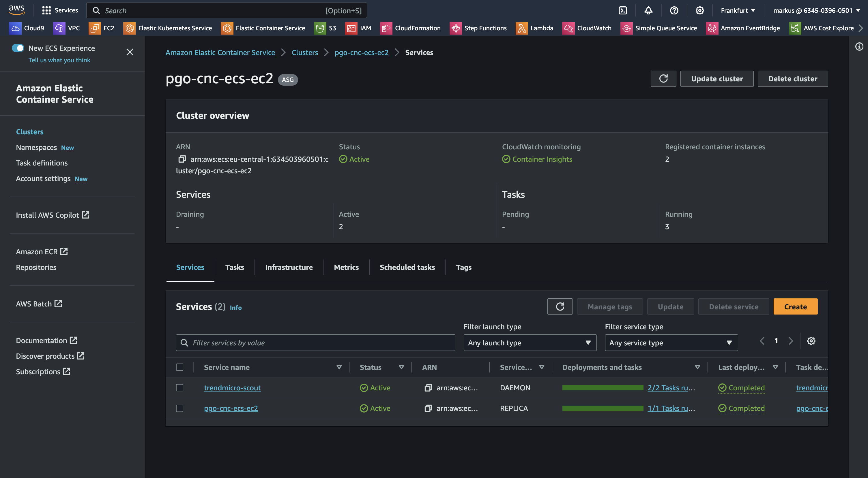Switch to the Tasks tab
The width and height of the screenshot is (868, 478).
235,267
